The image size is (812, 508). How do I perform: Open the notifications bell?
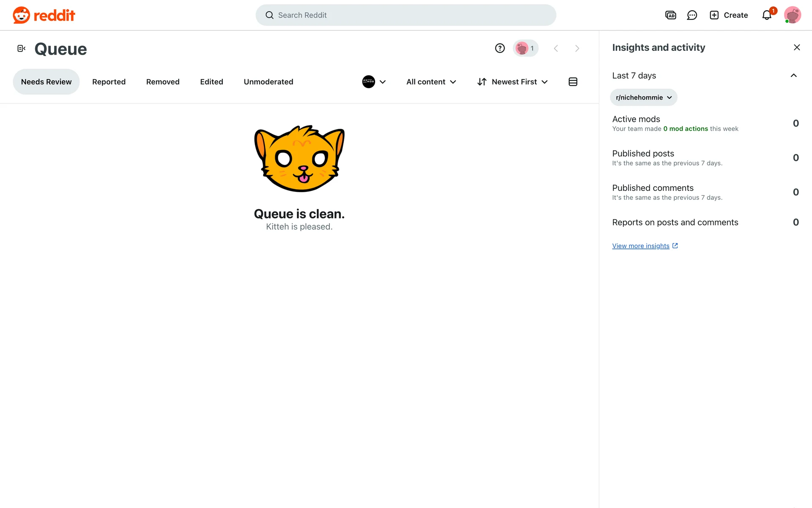coord(767,15)
